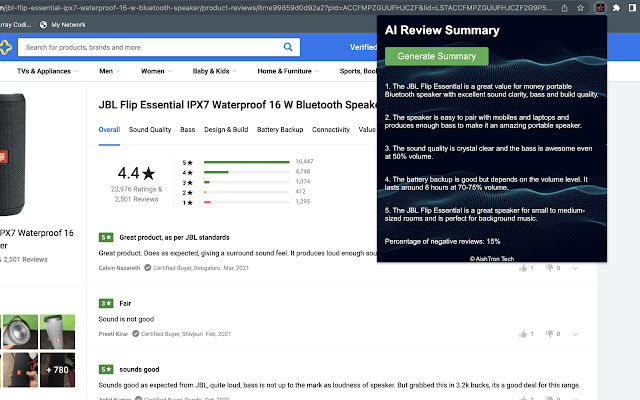Click the Generate Summary button

436,56
